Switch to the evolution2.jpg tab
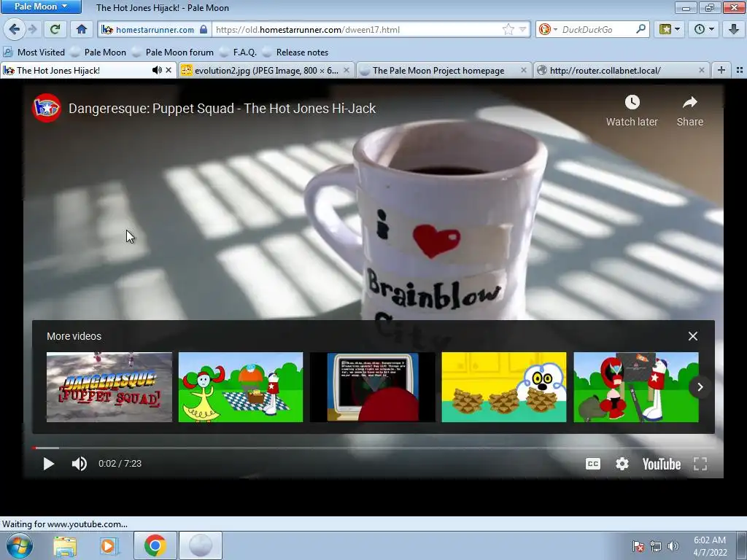This screenshot has width=747, height=560. [x=260, y=71]
